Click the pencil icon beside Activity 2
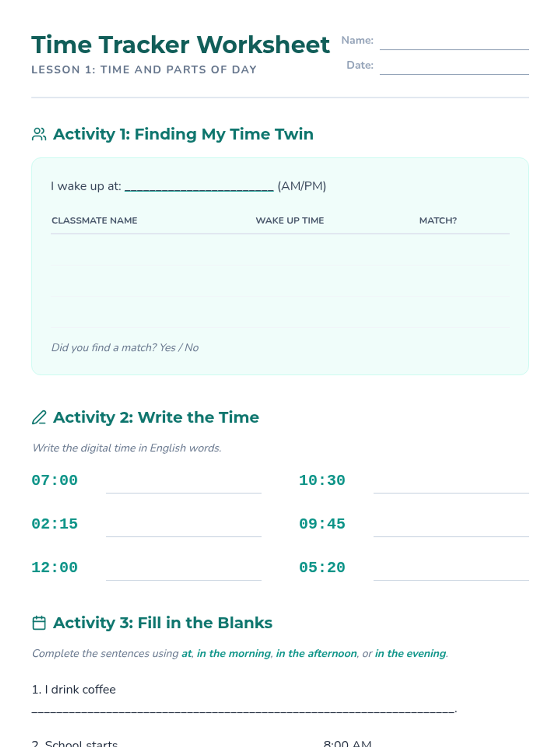Viewport: 560px width, 747px height. (39, 417)
